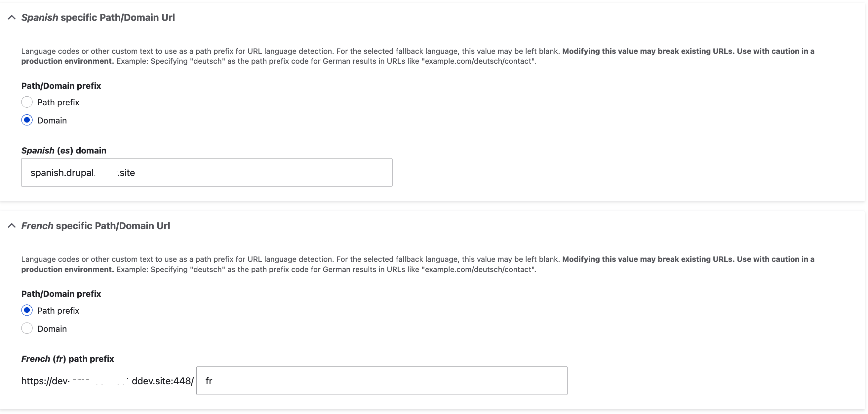Screen dimensions: 868x414
Task: Click the 'Spanish (es) domain' field label
Action: click(64, 151)
